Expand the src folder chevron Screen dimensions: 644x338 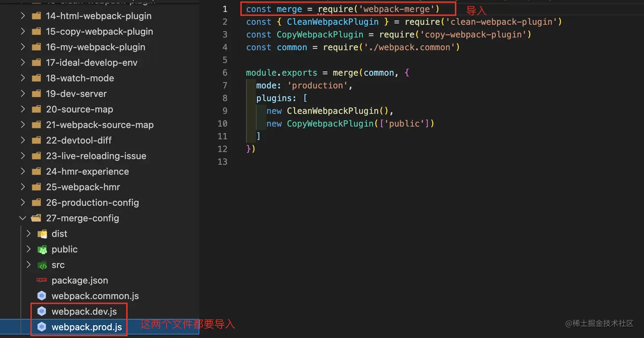click(29, 265)
